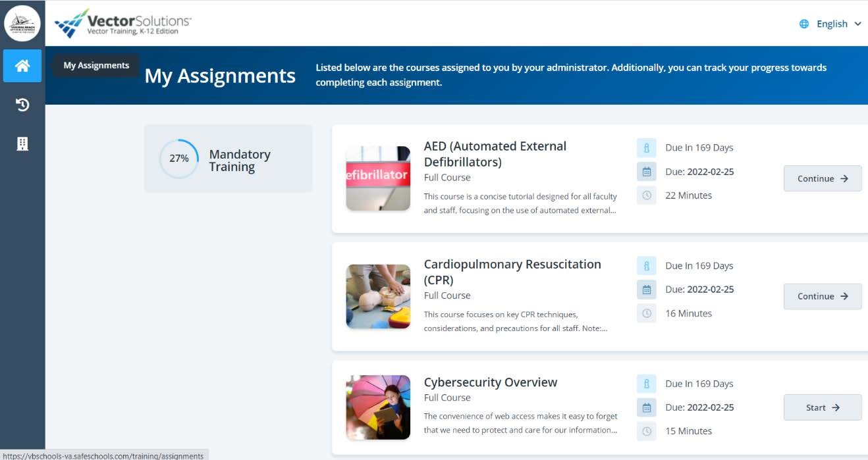Screen dimensions: 868x460
Task: Click the due-in icon for CPR course
Action: [x=647, y=266]
